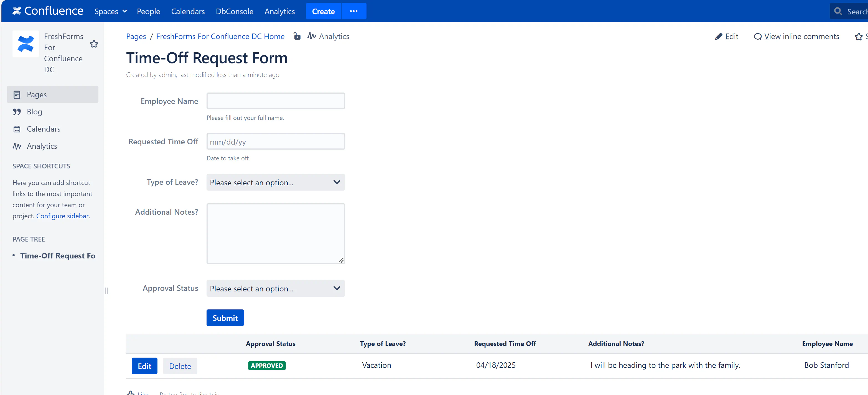The width and height of the screenshot is (868, 395).
Task: Open DbConsole in the top navigation
Action: tap(234, 11)
